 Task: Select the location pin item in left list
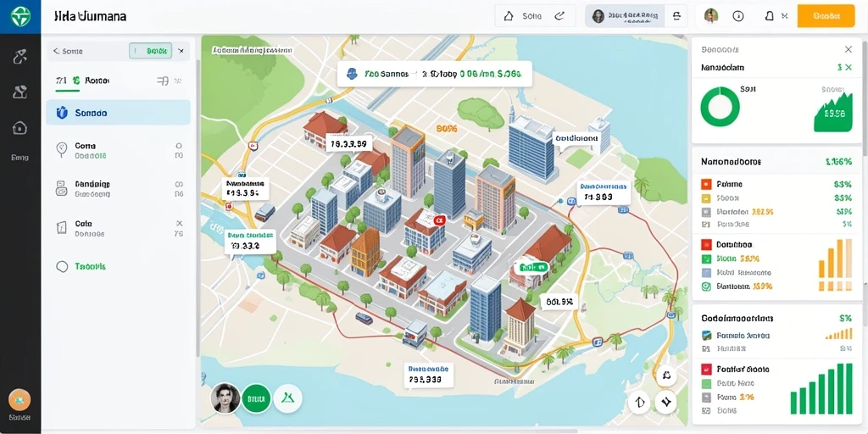pos(118,151)
